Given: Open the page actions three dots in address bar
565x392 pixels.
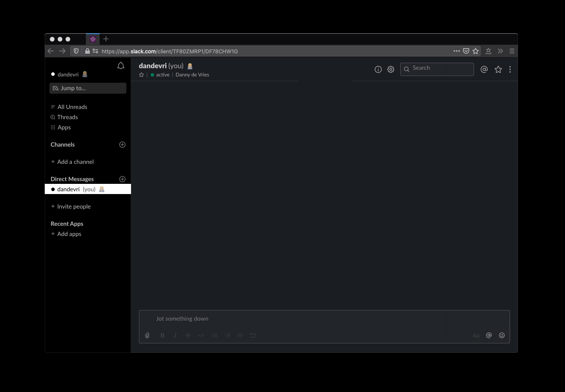Looking at the screenshot, I should click(x=457, y=51).
